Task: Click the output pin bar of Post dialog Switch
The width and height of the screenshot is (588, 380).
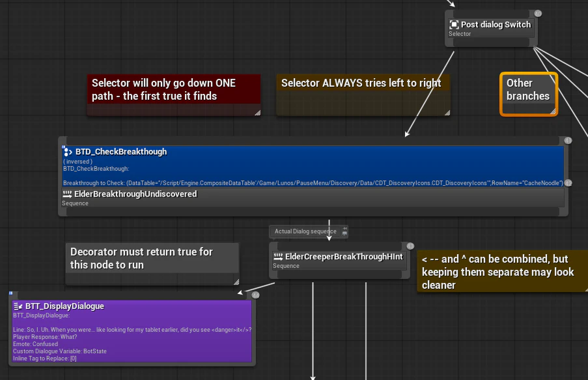Action: (x=491, y=43)
